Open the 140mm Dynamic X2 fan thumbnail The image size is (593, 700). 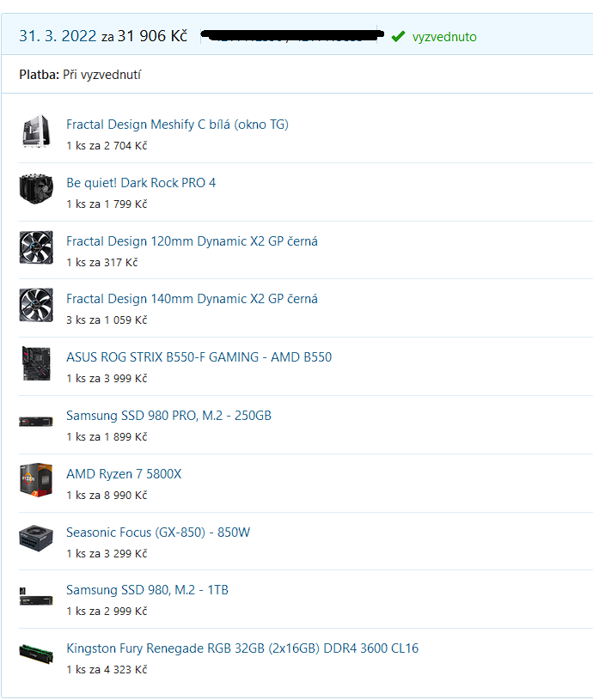click(36, 305)
